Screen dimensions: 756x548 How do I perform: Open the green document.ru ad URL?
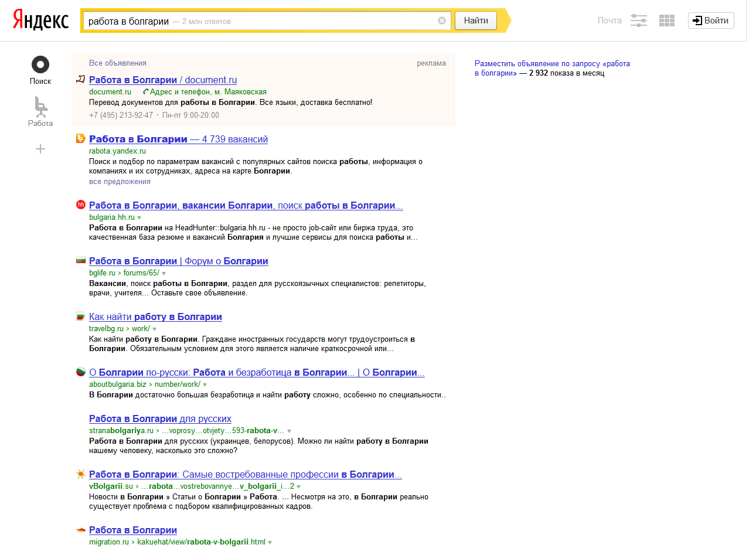(110, 91)
